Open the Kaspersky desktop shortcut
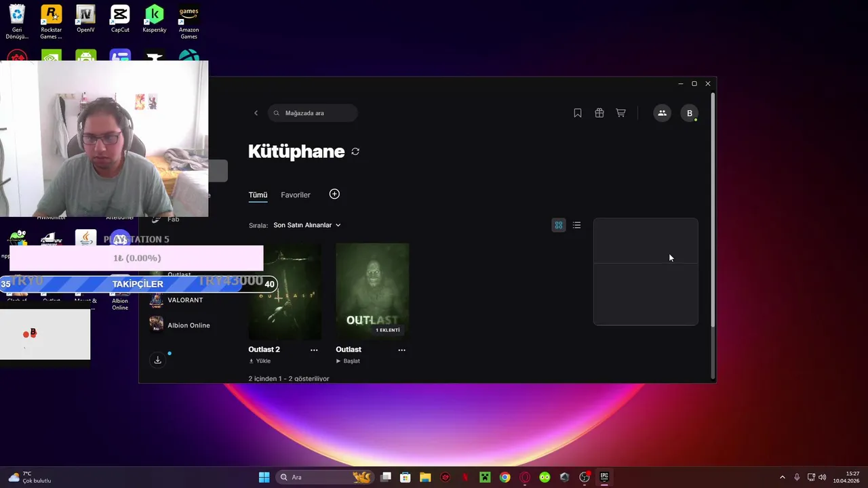 pyautogui.click(x=155, y=19)
